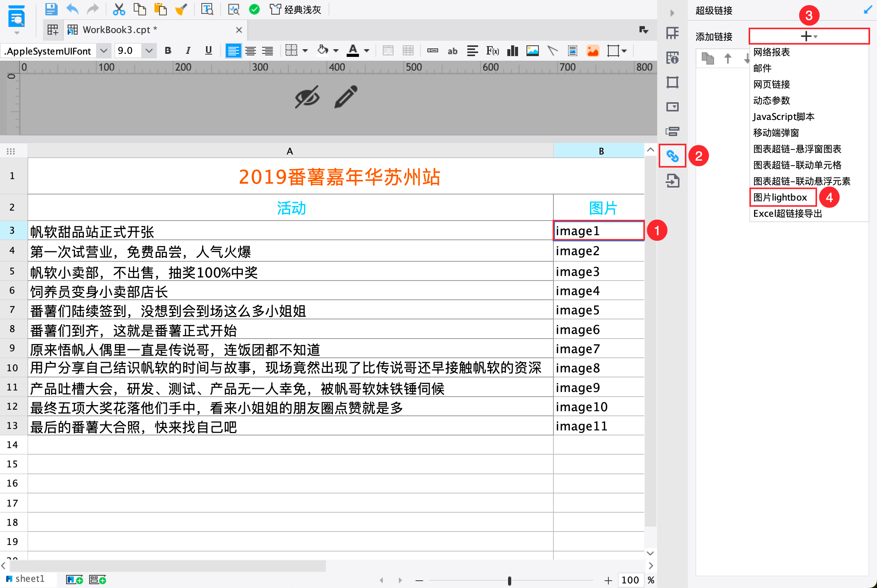Click the insert formula F(x) icon

point(492,51)
